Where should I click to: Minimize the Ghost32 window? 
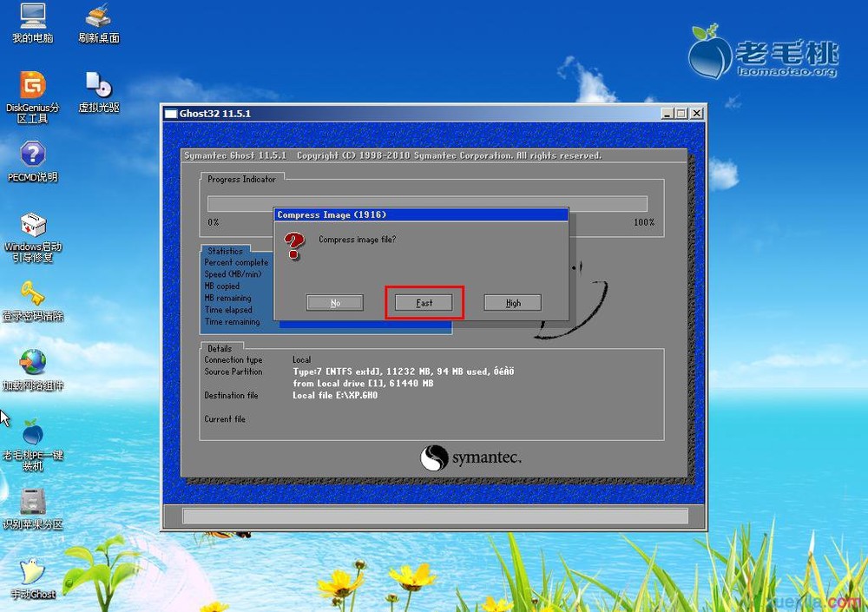tap(667, 114)
